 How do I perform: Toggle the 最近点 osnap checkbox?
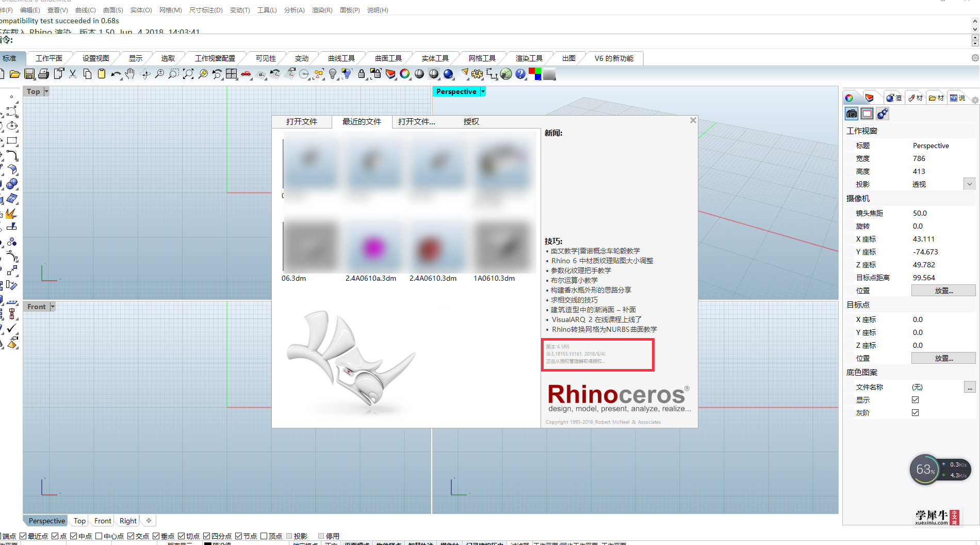[x=23, y=536]
